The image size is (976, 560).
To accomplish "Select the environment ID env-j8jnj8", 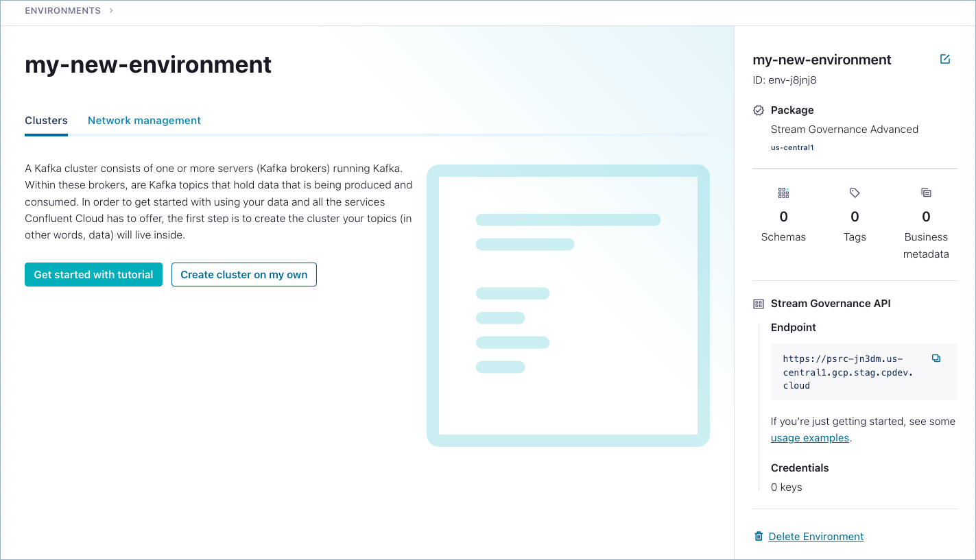I will (786, 80).
